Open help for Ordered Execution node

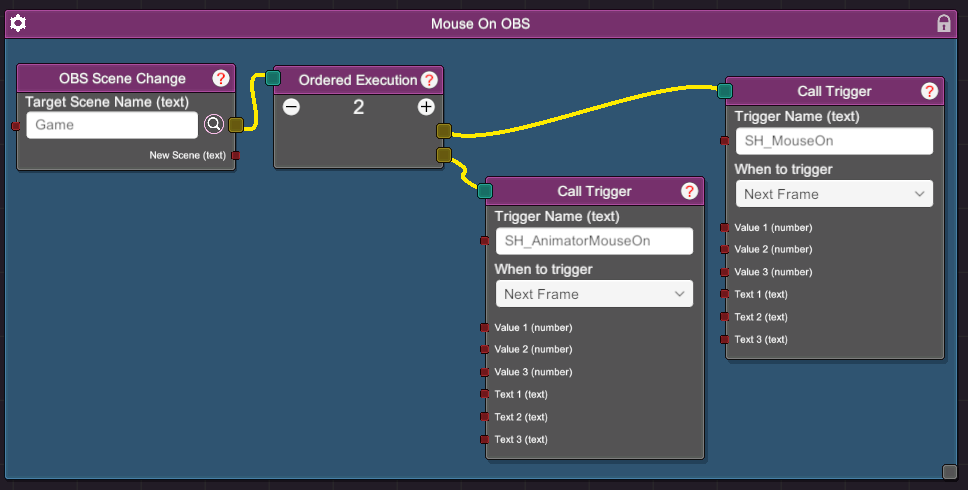click(428, 80)
